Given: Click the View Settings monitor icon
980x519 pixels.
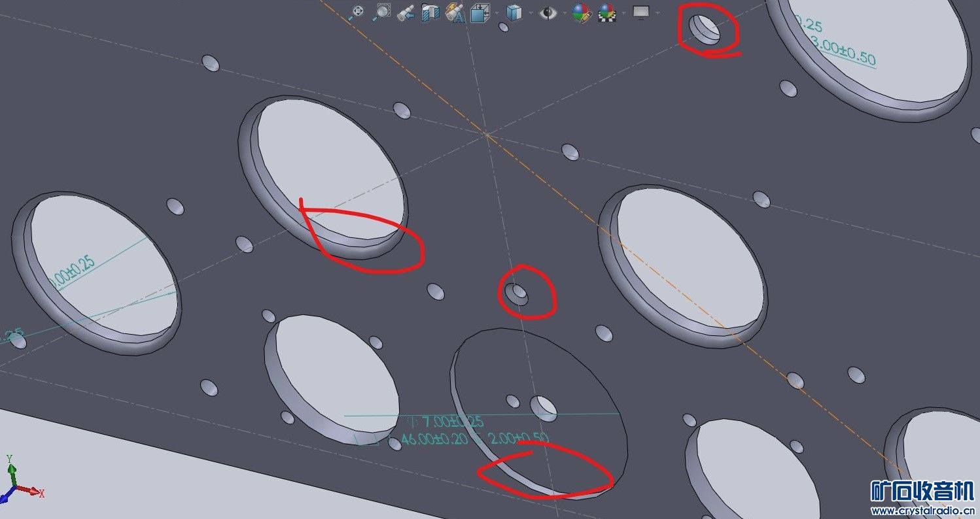Looking at the screenshot, I should pyautogui.click(x=640, y=12).
